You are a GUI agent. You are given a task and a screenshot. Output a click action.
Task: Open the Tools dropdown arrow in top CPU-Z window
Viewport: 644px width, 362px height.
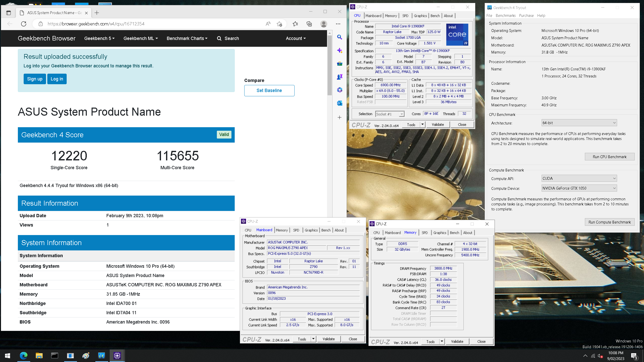[x=423, y=125]
